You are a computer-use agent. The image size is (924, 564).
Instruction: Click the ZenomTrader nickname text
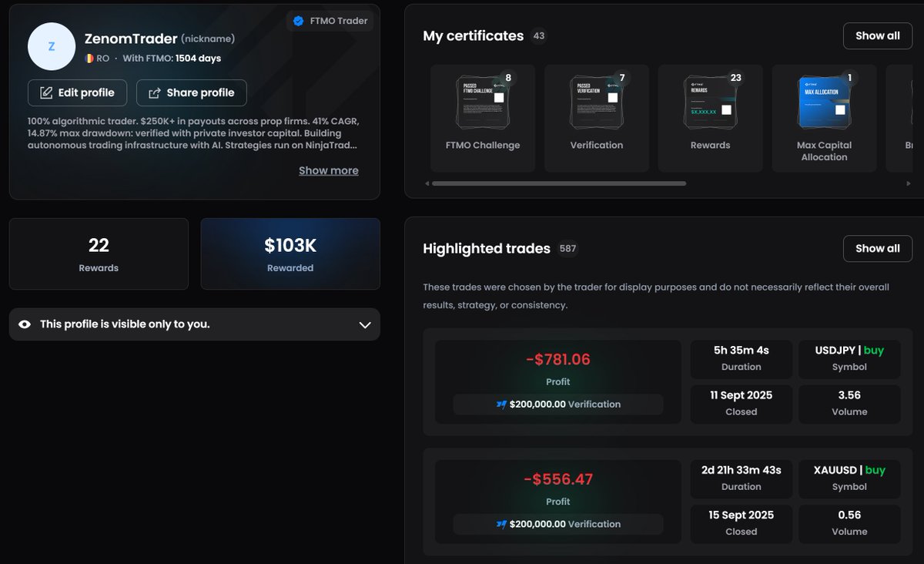pos(131,39)
